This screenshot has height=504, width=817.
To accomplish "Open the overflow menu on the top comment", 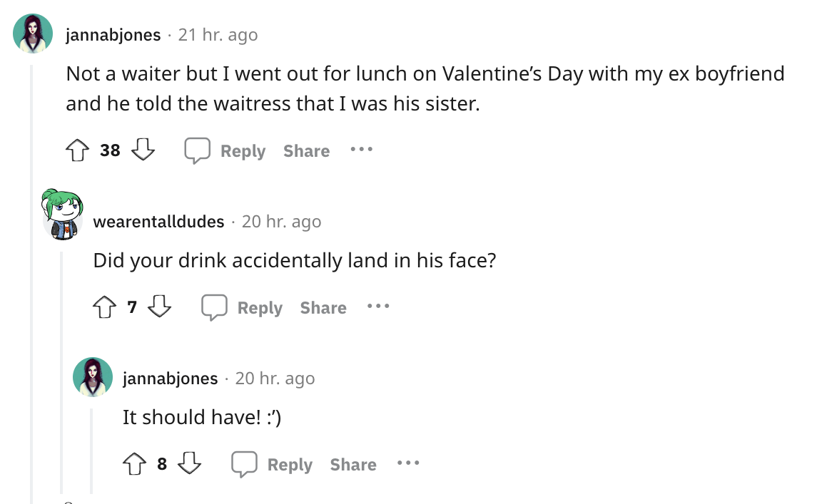I will point(361,150).
